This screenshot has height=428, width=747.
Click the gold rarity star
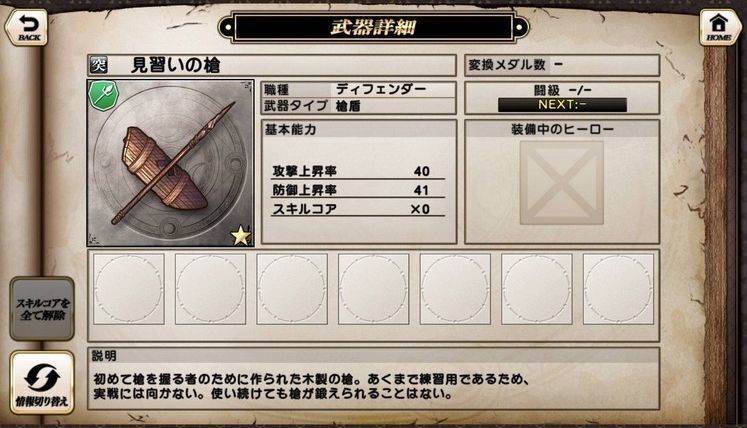tap(241, 235)
